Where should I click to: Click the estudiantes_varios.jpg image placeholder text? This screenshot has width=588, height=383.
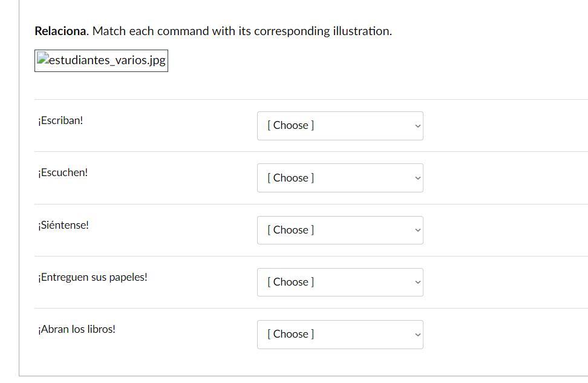tap(107, 61)
